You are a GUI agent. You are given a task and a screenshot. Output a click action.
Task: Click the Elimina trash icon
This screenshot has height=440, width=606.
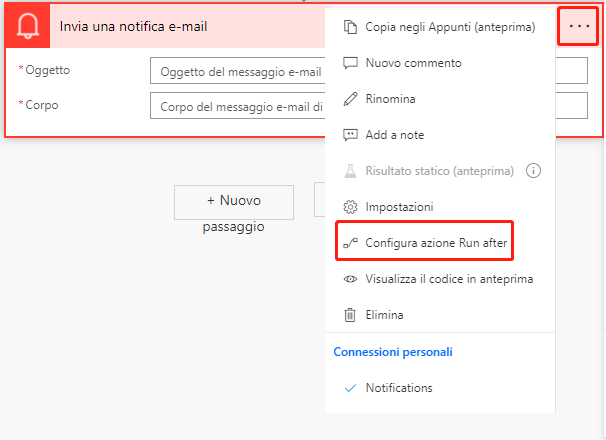350,315
